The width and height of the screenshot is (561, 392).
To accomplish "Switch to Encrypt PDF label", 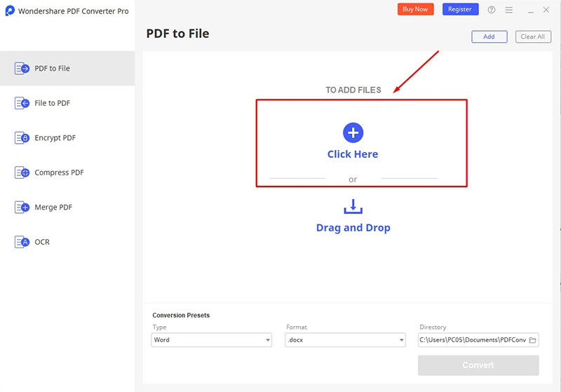I will tap(55, 137).
